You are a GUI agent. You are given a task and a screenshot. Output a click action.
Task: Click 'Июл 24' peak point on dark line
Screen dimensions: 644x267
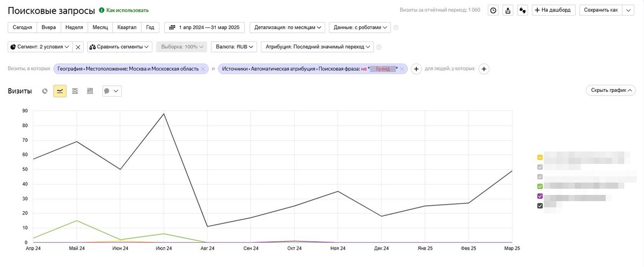(x=164, y=113)
